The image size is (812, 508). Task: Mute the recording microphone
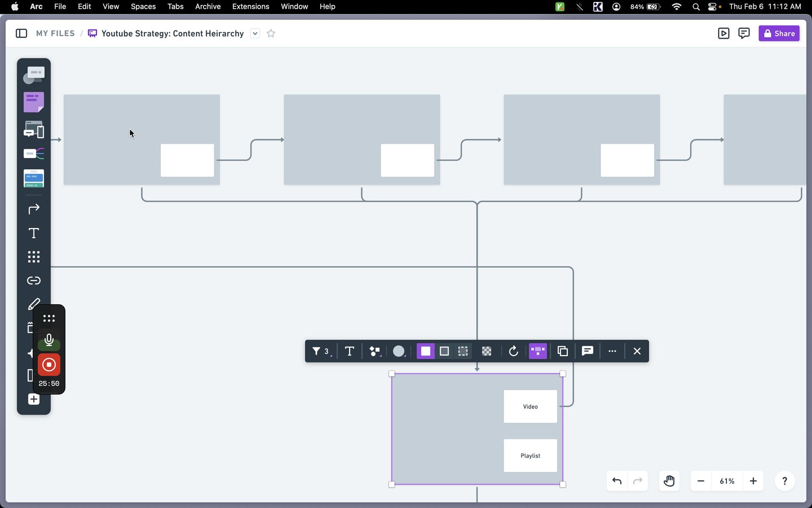49,340
